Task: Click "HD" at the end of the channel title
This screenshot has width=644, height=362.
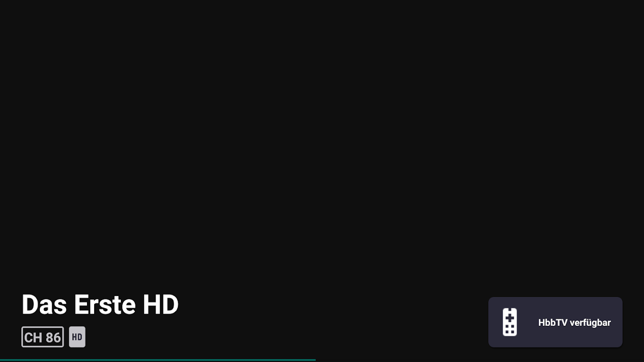Action: (x=161, y=305)
